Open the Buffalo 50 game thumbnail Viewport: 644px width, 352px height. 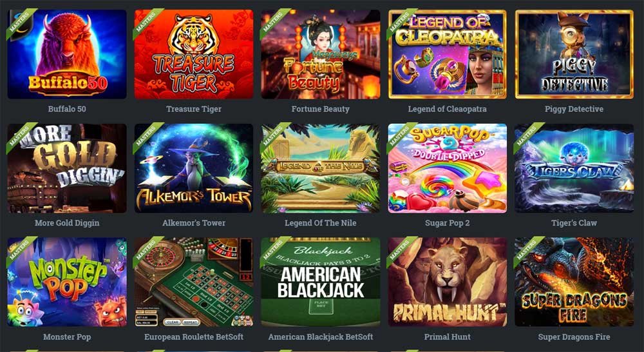point(67,54)
